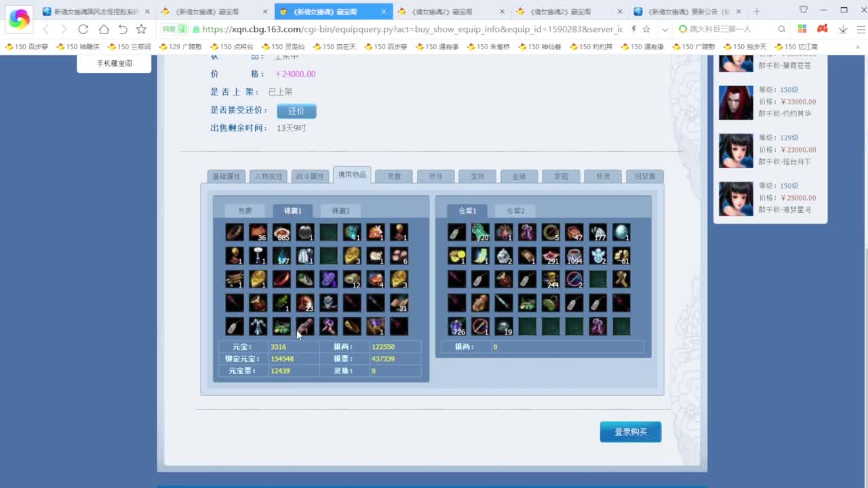This screenshot has width=868, height=488.
Task: Open the 150 忆江南 bookmark
Action: (x=796, y=46)
